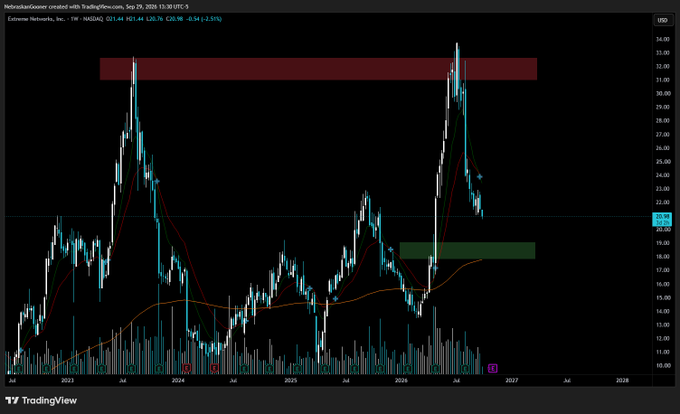Click the cyan plus marker near 24.00

tap(479, 177)
